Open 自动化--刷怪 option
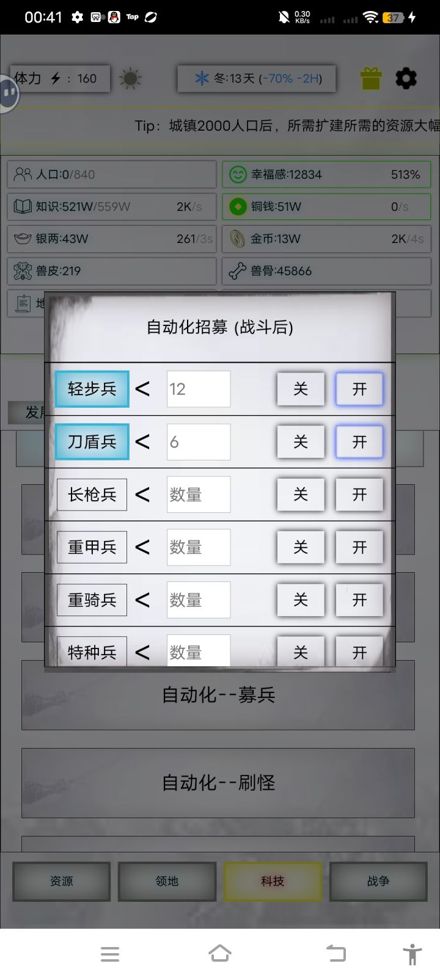This screenshot has width=440, height=980. [x=218, y=783]
